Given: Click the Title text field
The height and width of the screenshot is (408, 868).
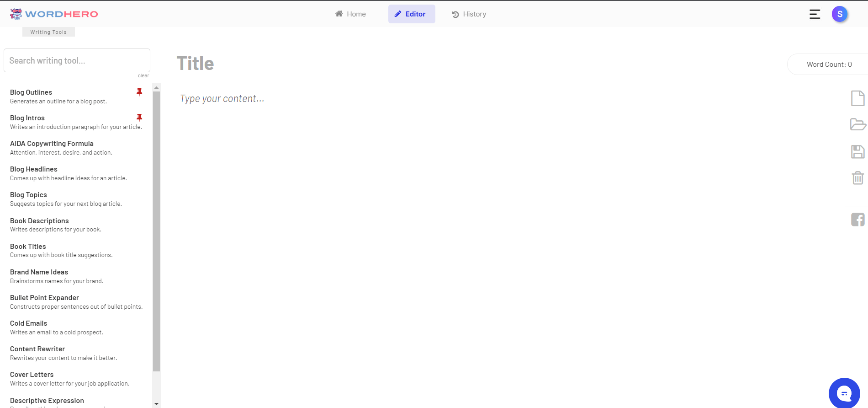Looking at the screenshot, I should (x=195, y=64).
